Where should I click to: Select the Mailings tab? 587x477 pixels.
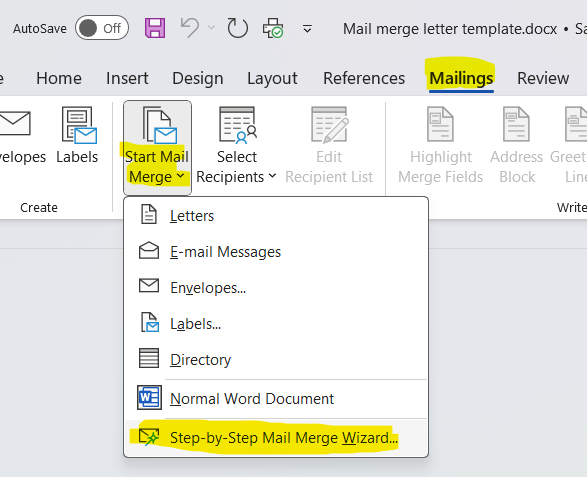coord(461,78)
